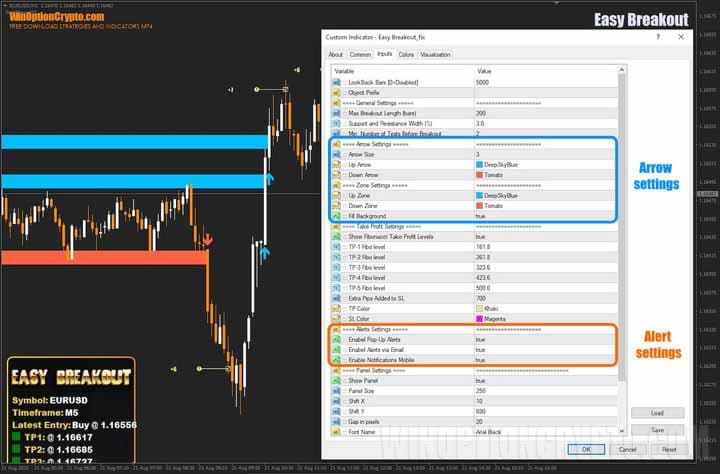Click the Fill Background boolean icon
Screen dimensions: 720x474
[x=337, y=215]
